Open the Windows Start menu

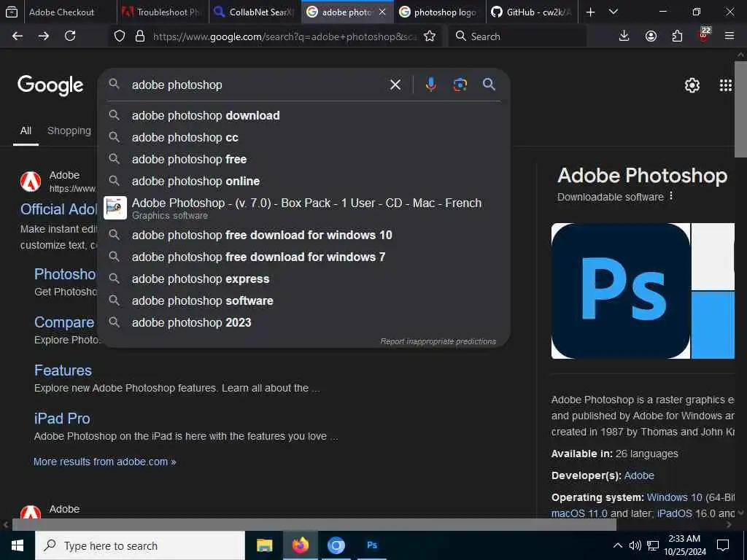click(x=18, y=545)
